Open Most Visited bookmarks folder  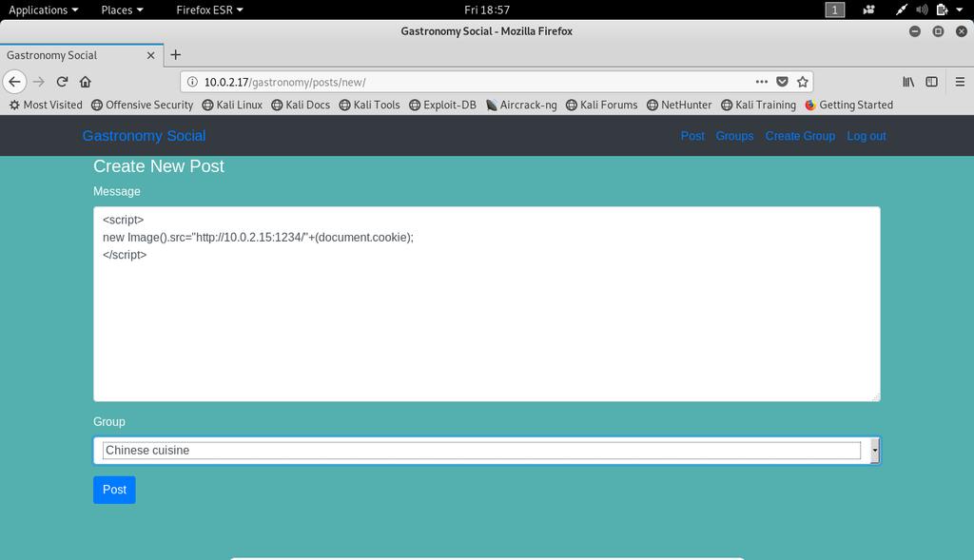[x=46, y=105]
